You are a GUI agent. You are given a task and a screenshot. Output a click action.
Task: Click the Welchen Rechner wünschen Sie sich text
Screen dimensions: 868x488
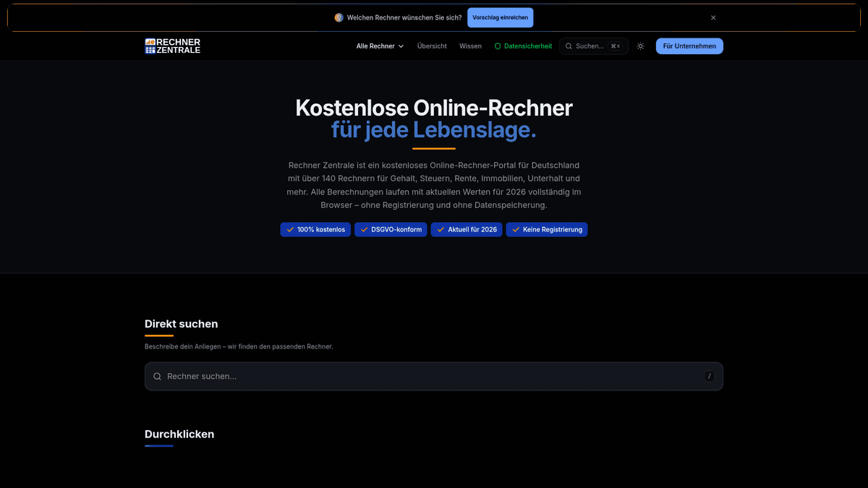[x=404, y=17]
